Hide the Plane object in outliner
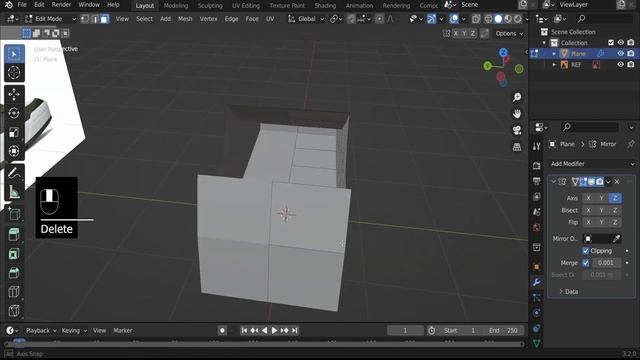 click(620, 53)
